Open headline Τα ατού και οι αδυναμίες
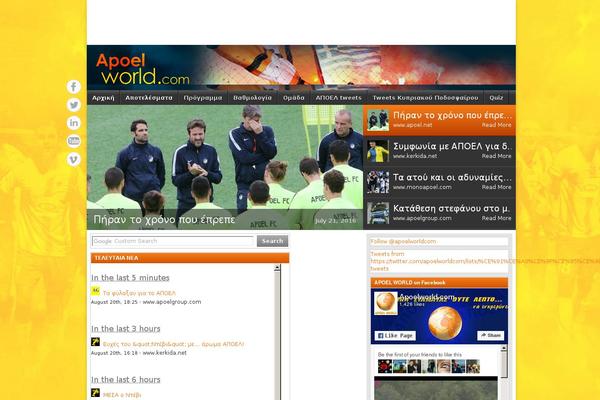This screenshot has width=600, height=400. tap(452, 177)
